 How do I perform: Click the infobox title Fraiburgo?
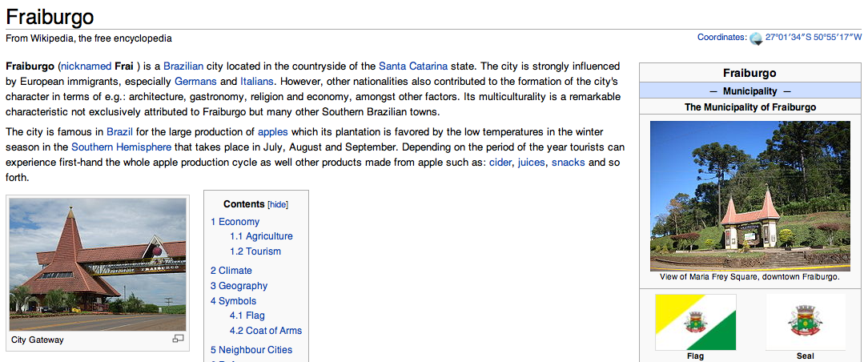pos(749,73)
